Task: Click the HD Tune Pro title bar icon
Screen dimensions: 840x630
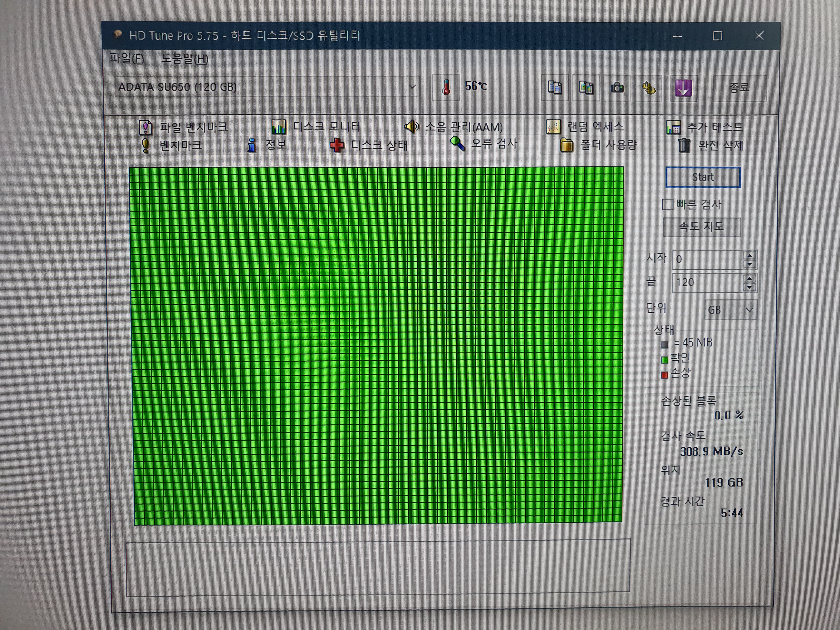Action: click(118, 35)
